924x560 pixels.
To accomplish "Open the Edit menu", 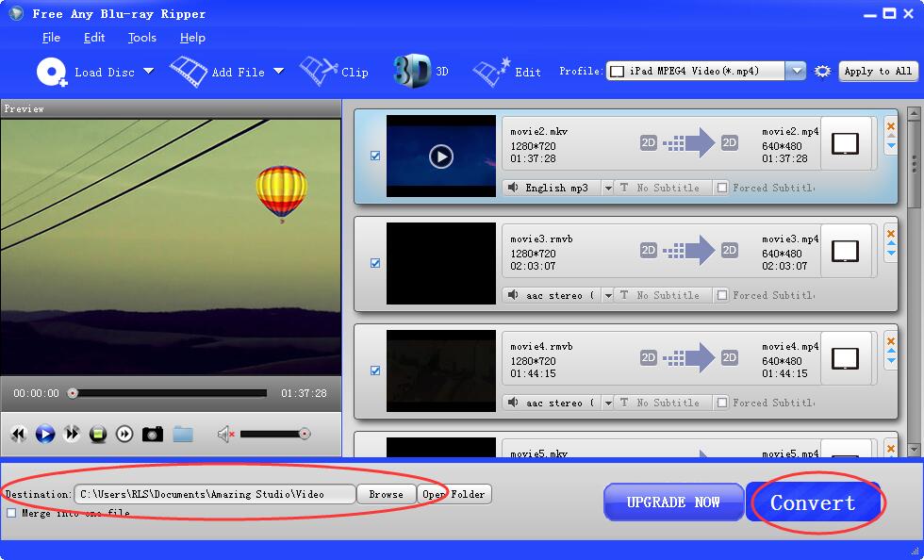I will click(x=94, y=38).
